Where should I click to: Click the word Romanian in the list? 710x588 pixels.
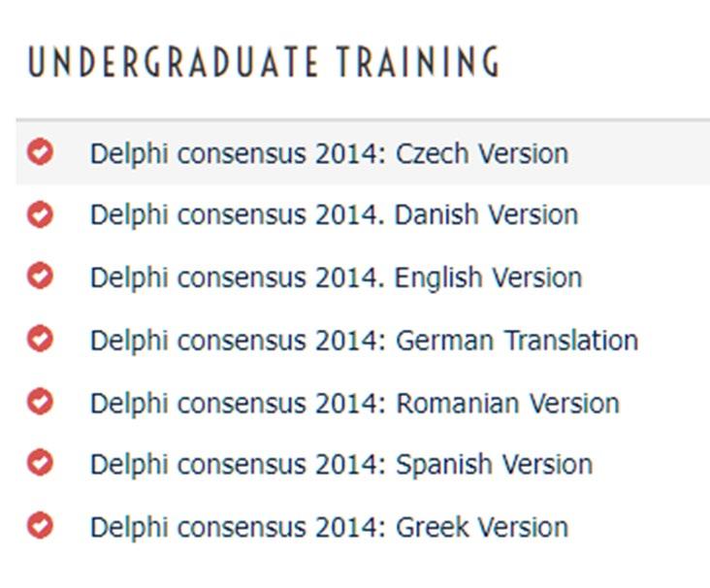[458, 404]
